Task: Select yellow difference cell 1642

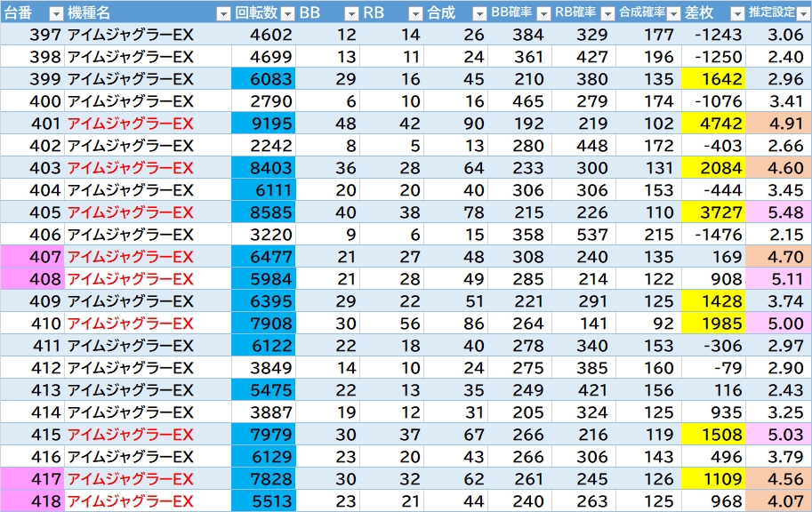Action: click(x=713, y=79)
